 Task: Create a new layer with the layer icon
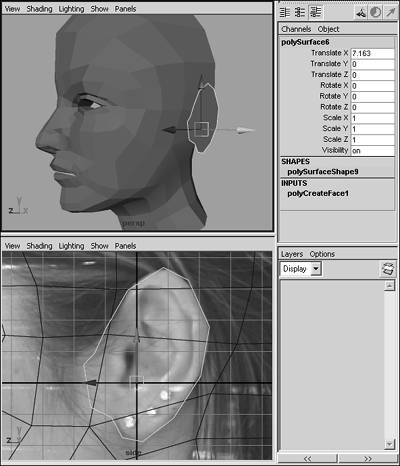(388, 269)
